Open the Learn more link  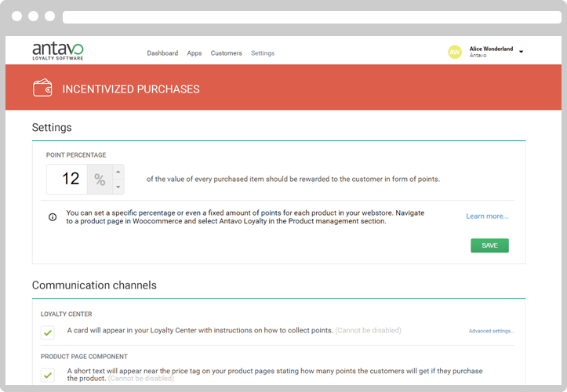(487, 216)
